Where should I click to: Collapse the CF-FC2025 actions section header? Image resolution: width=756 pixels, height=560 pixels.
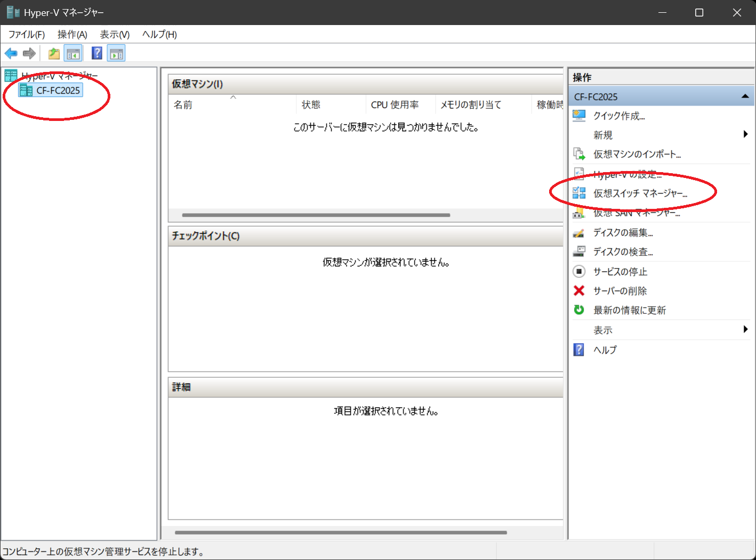coord(745,96)
